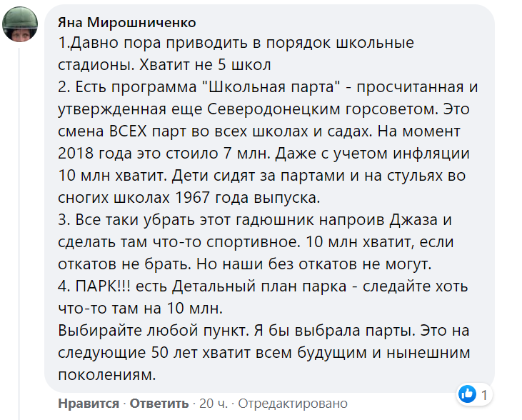The height and width of the screenshot is (420, 522).
Task: Click the blue thumbs-up reaction icon
Action: pyautogui.click(x=466, y=394)
